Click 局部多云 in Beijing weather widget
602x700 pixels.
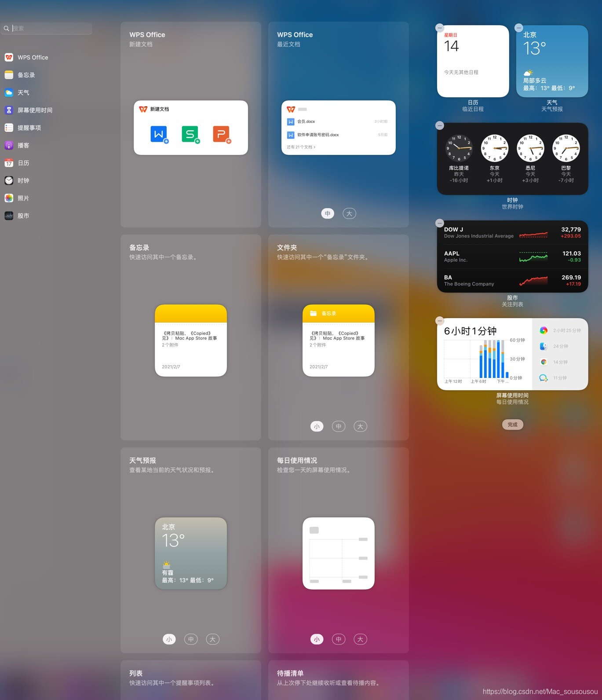click(535, 81)
